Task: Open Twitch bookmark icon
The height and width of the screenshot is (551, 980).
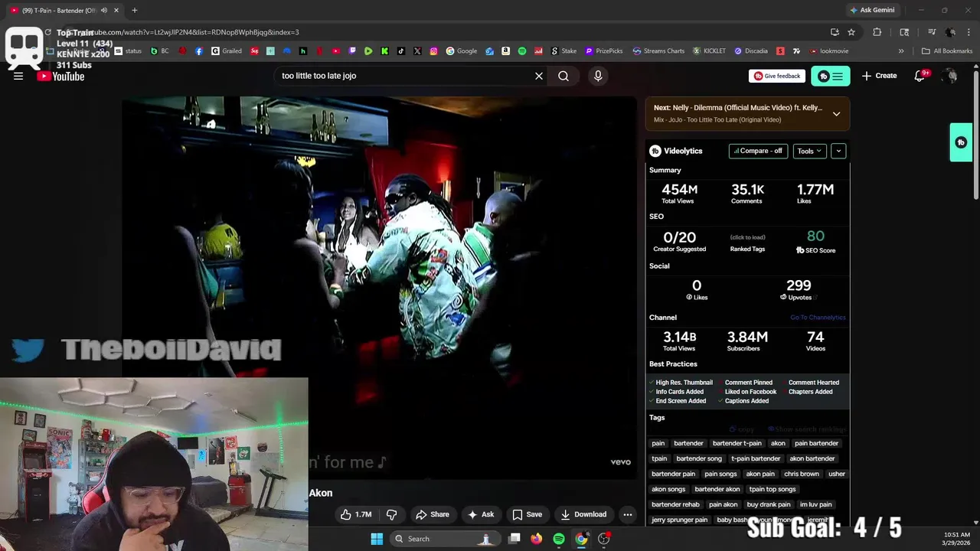Action: tap(352, 51)
